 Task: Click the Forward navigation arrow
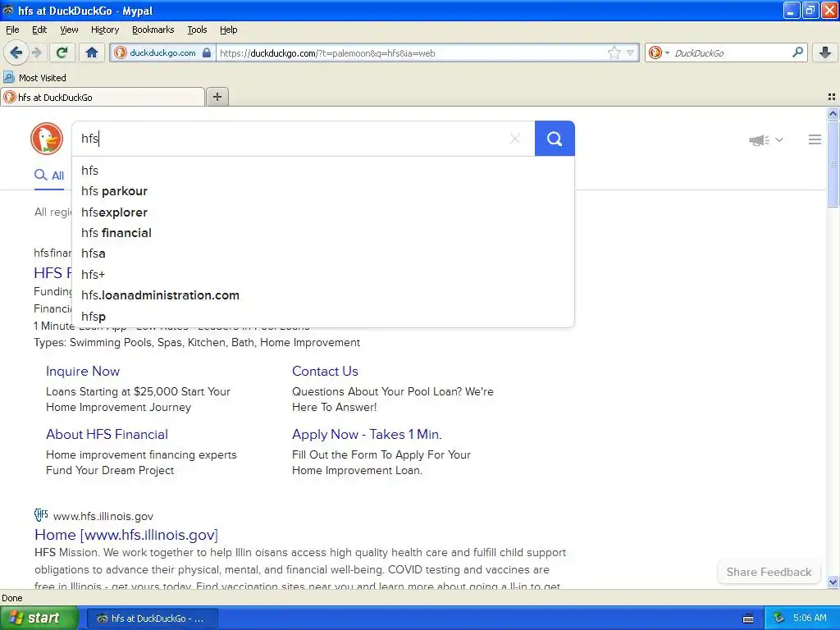click(36, 52)
